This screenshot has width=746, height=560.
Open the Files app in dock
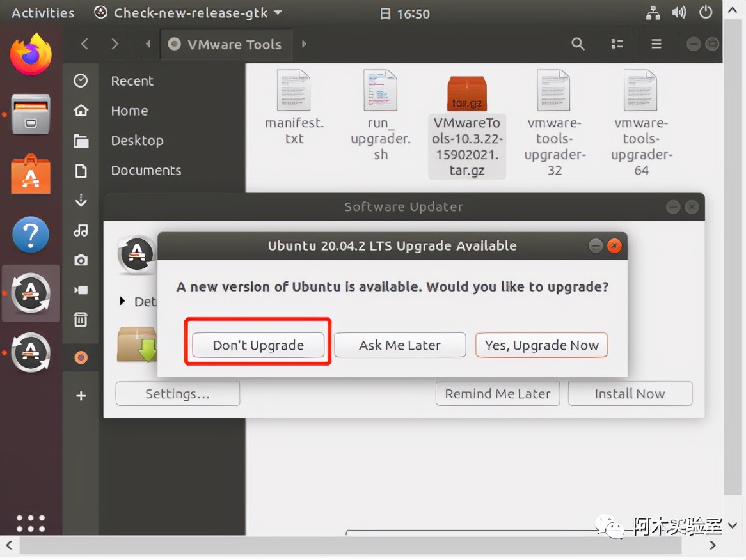point(31,114)
